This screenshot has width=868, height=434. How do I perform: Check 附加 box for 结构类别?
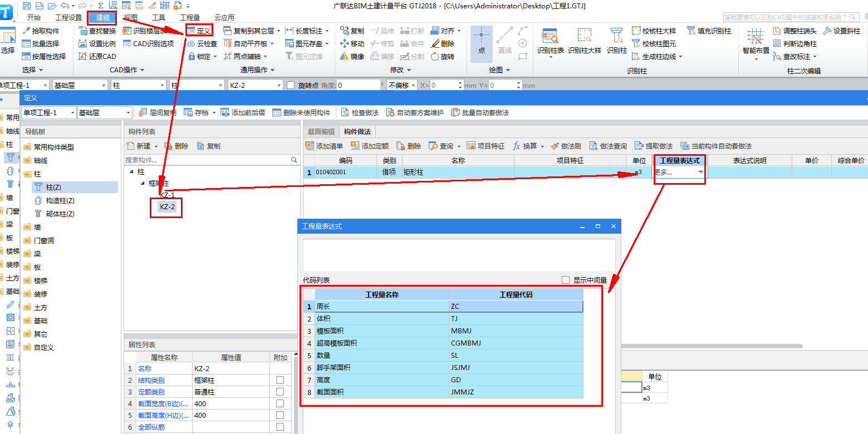pos(280,380)
